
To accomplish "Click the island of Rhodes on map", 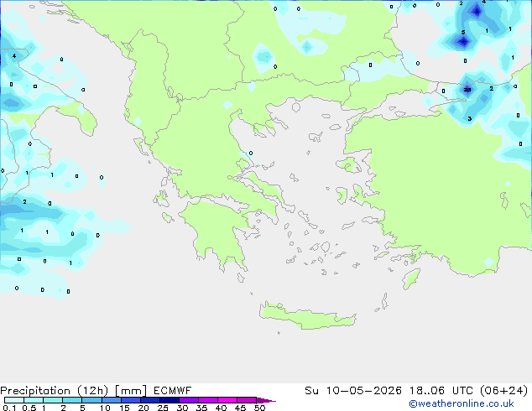I will 411,278.
